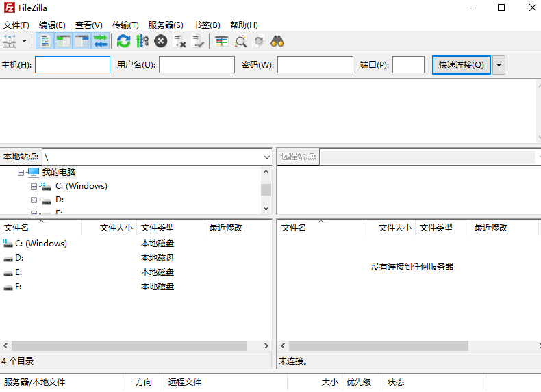Click the local tree scroll up arrow
Image resolution: width=541 pixels, height=392 pixels.
point(266,172)
